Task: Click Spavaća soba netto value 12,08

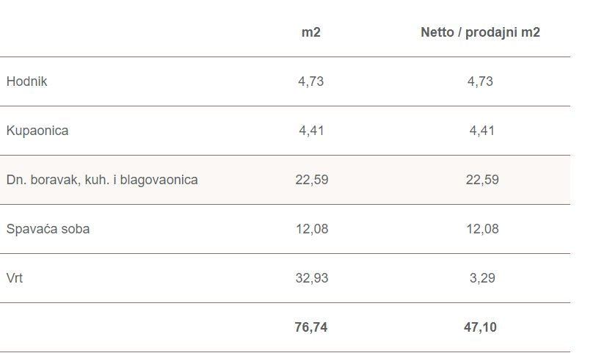Action: [482, 229]
